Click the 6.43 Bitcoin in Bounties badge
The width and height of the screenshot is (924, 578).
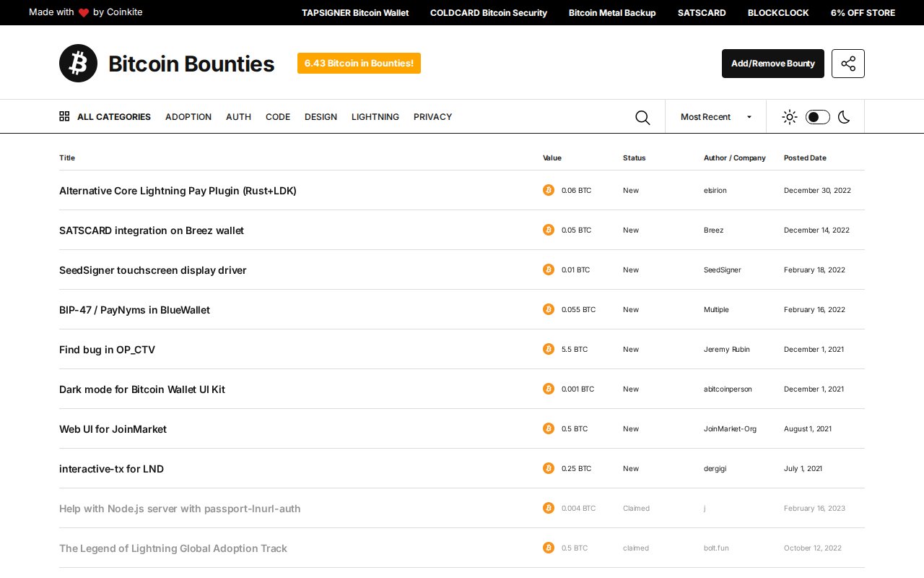359,63
